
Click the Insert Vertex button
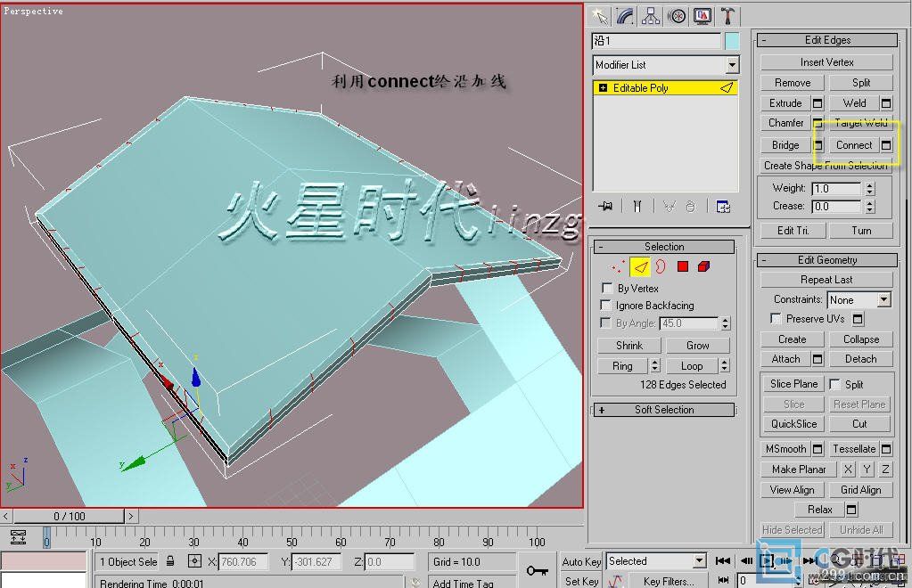[x=826, y=62]
